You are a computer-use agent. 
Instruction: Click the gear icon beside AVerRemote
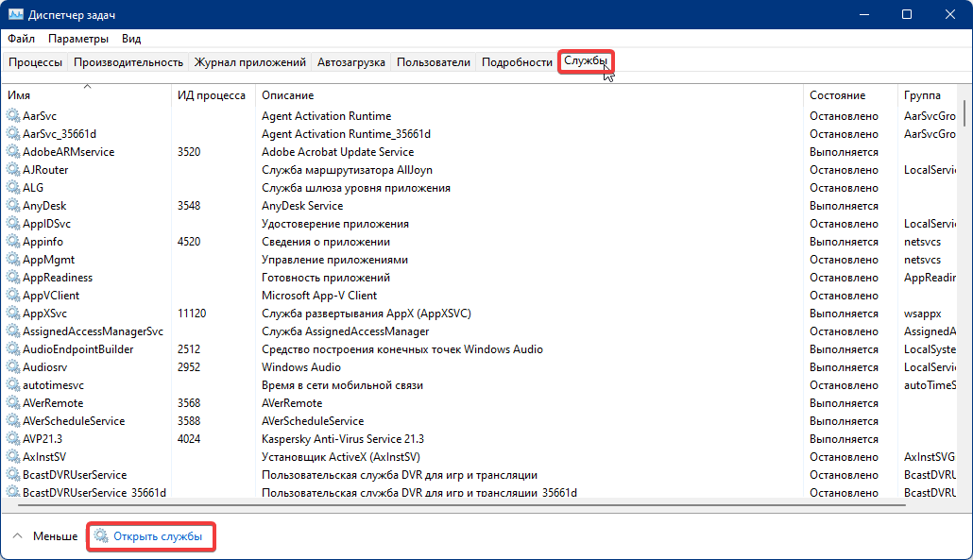[x=13, y=403]
